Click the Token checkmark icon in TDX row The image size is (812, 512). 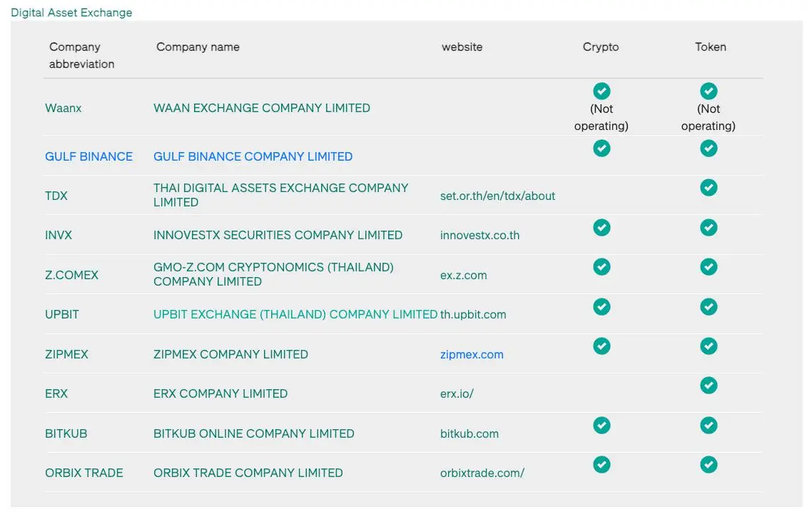(x=708, y=187)
